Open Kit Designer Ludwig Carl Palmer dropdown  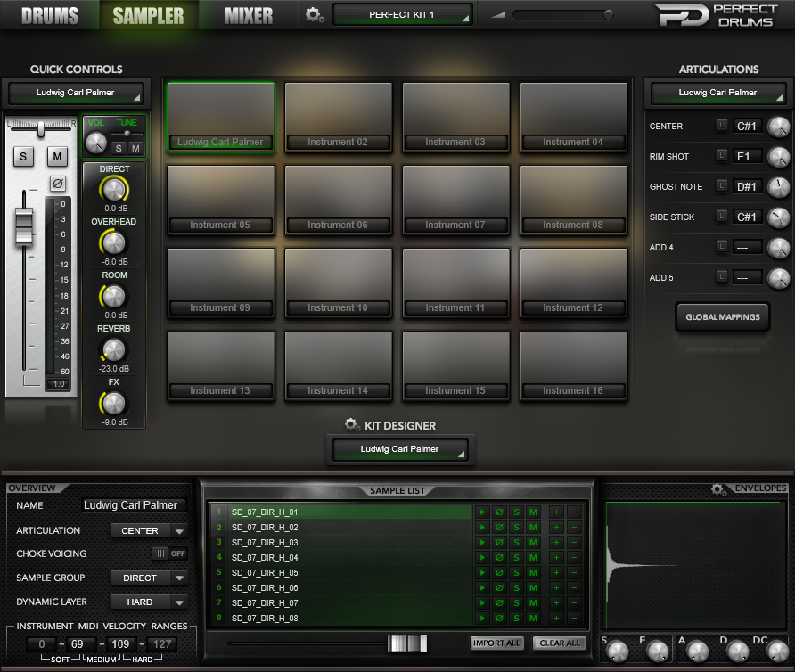coord(400,449)
